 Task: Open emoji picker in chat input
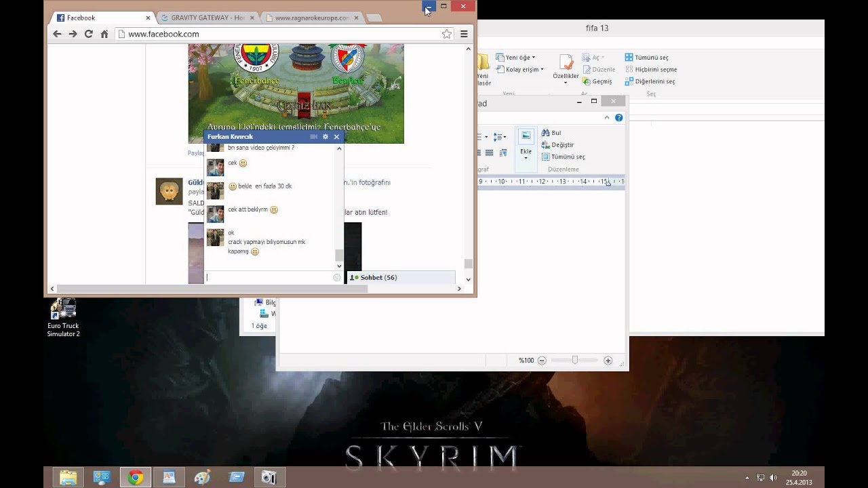(337, 278)
